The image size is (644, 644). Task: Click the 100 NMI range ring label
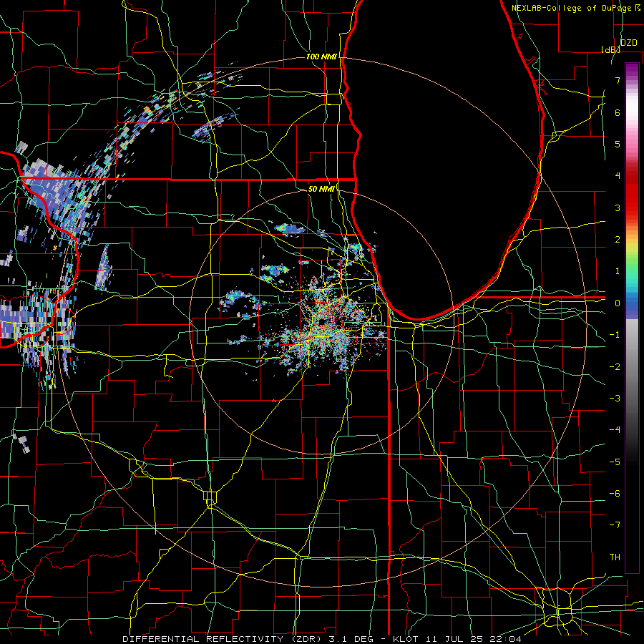click(321, 57)
